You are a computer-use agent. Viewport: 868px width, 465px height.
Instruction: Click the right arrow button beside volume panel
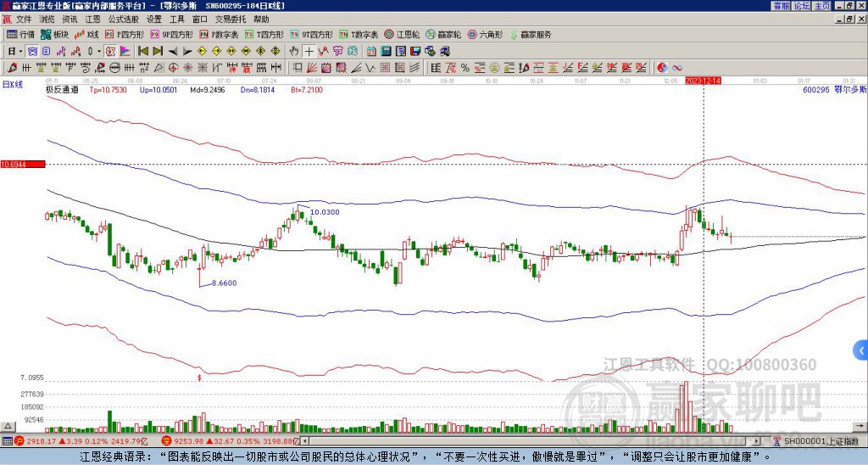861,426
